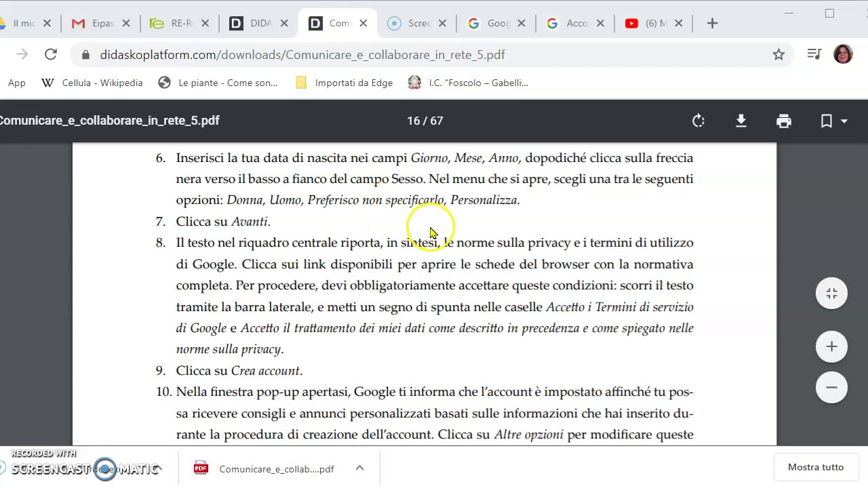Click Mostra tutto downloads button

816,467
